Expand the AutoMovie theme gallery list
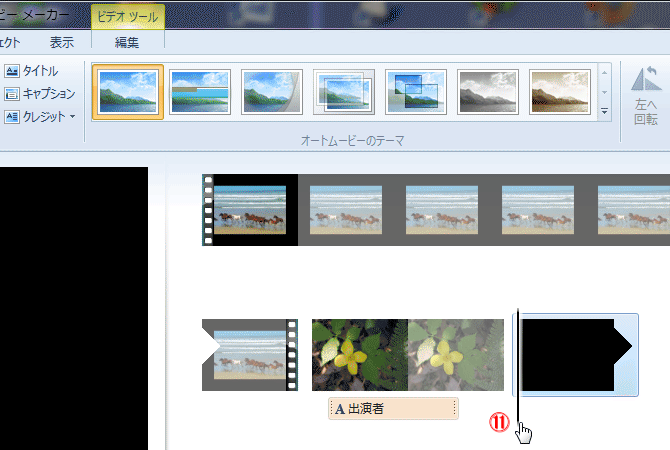Screen dimensions: 670x450 [x=604, y=113]
